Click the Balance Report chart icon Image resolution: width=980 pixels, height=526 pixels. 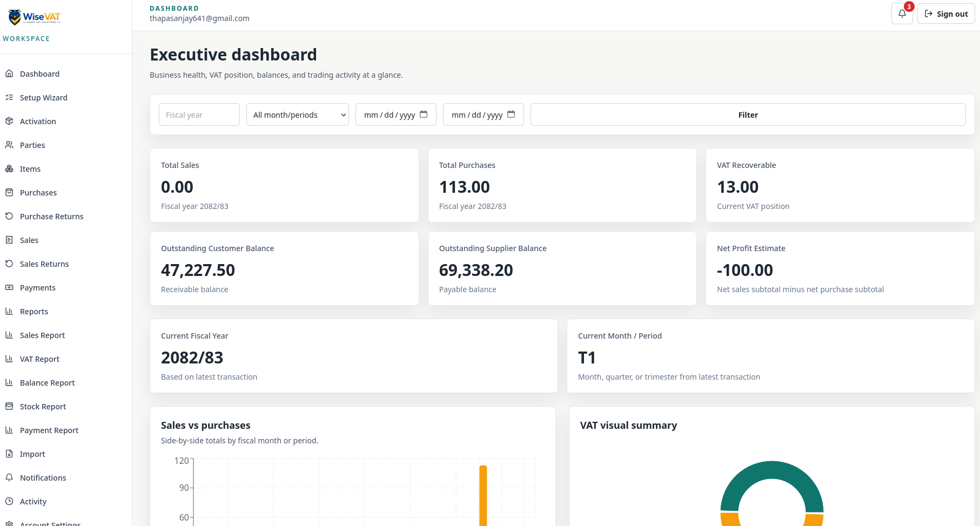click(x=9, y=382)
